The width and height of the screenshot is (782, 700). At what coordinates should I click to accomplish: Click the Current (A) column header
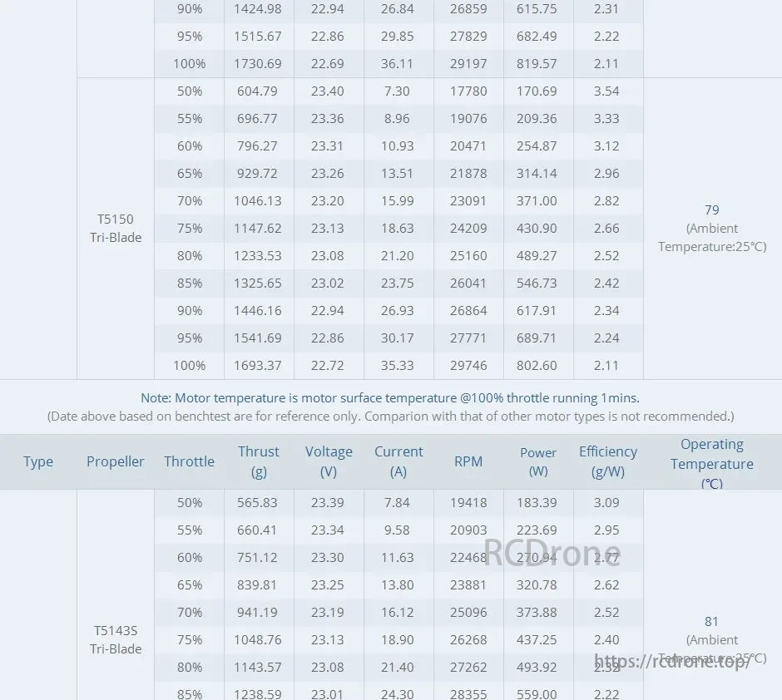coord(398,461)
